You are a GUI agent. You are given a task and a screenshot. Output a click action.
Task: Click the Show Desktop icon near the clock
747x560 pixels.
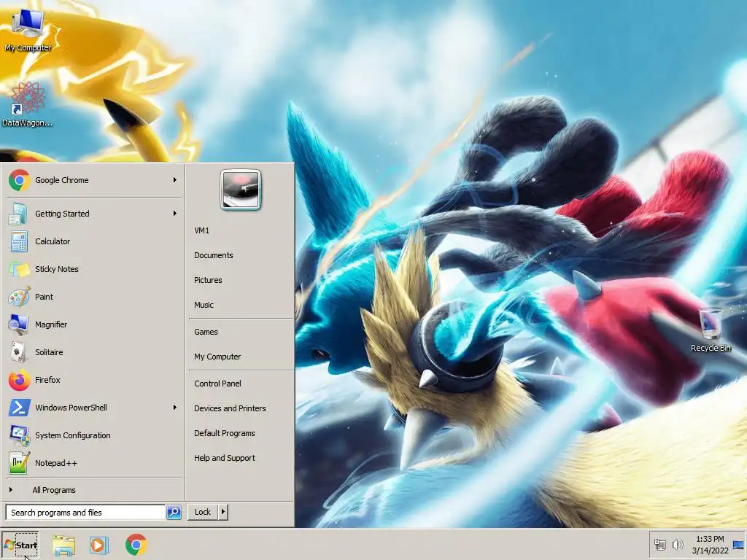(x=738, y=545)
